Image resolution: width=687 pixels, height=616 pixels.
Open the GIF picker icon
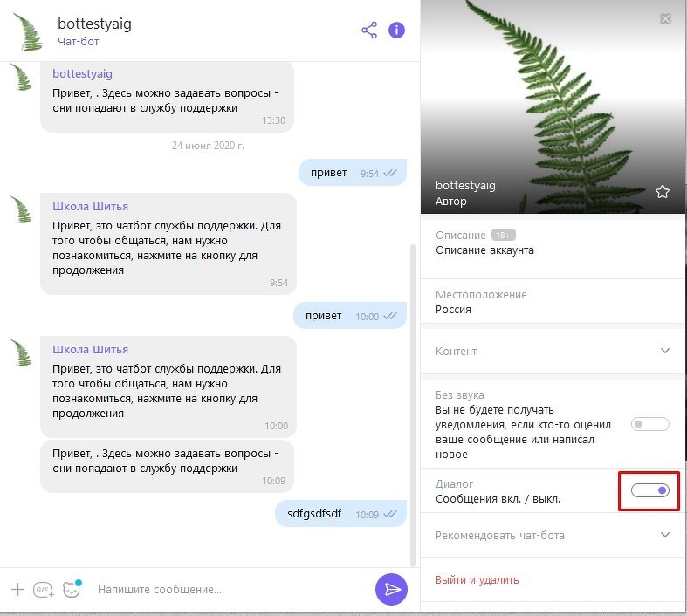point(44,589)
